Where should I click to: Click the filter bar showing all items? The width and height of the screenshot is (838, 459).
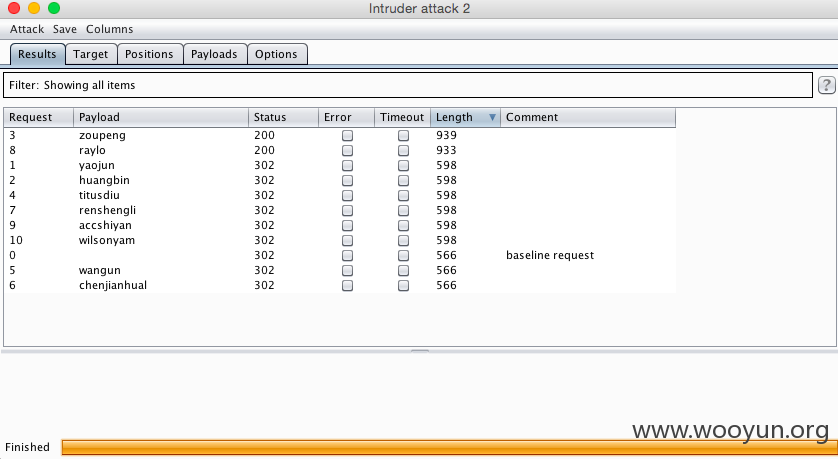pyautogui.click(x=408, y=85)
